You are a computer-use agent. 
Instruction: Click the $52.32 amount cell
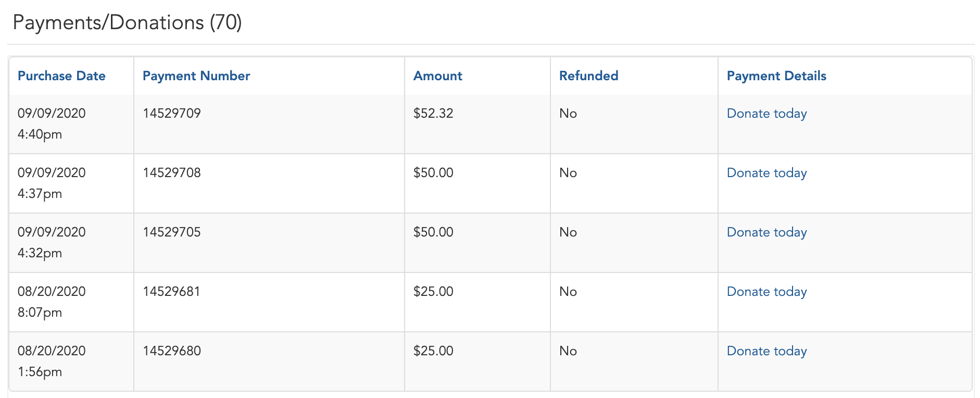478,124
